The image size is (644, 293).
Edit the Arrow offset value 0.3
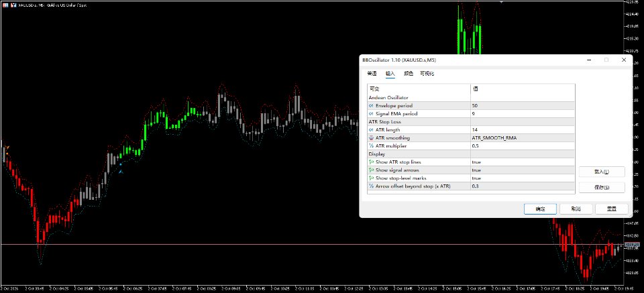pos(523,186)
